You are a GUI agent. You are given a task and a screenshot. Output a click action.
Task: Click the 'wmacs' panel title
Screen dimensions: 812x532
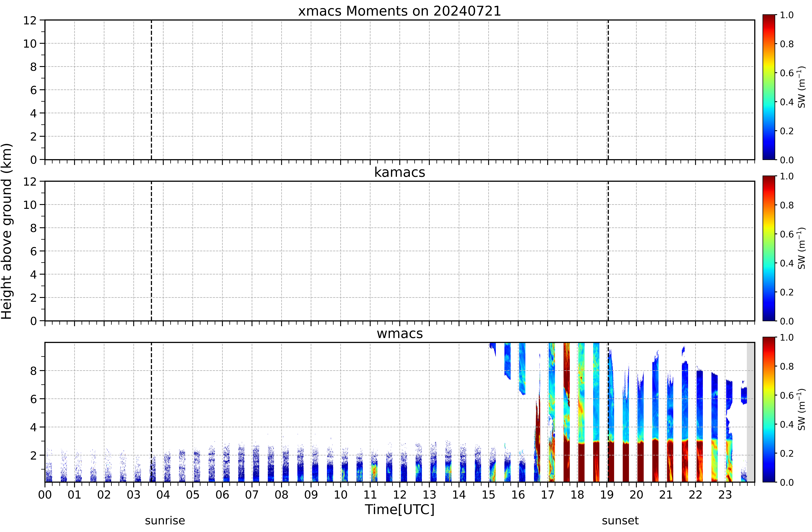tap(400, 333)
